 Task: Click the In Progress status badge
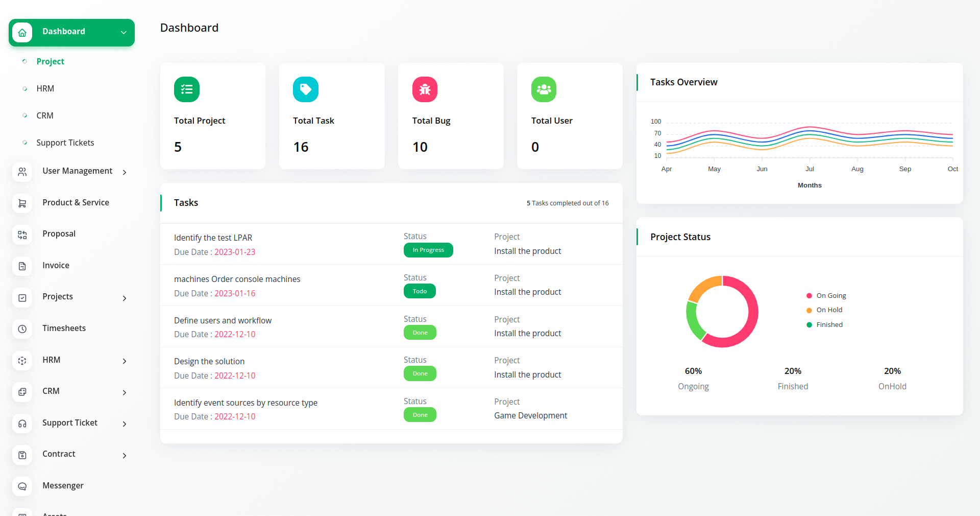[x=428, y=250]
